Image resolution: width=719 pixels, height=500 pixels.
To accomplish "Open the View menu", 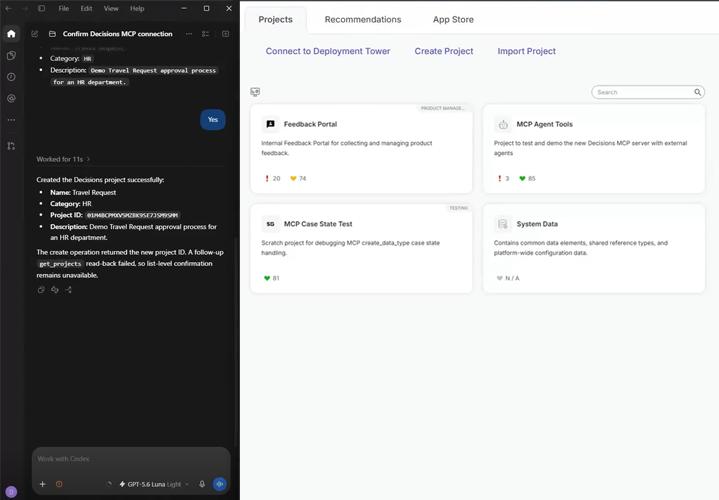I will pyautogui.click(x=111, y=8).
